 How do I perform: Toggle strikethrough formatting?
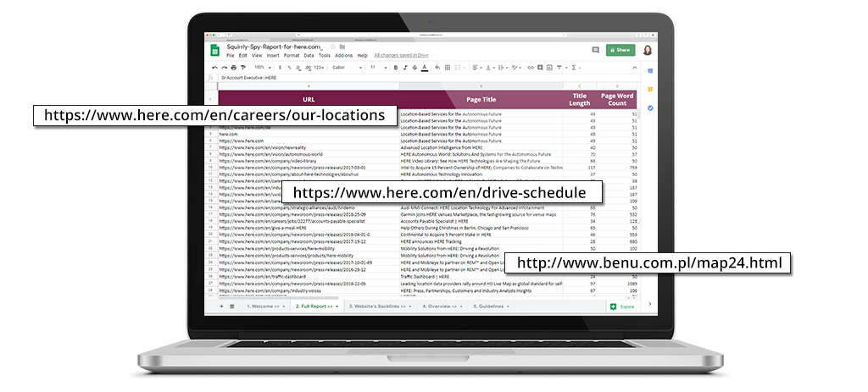[415, 68]
